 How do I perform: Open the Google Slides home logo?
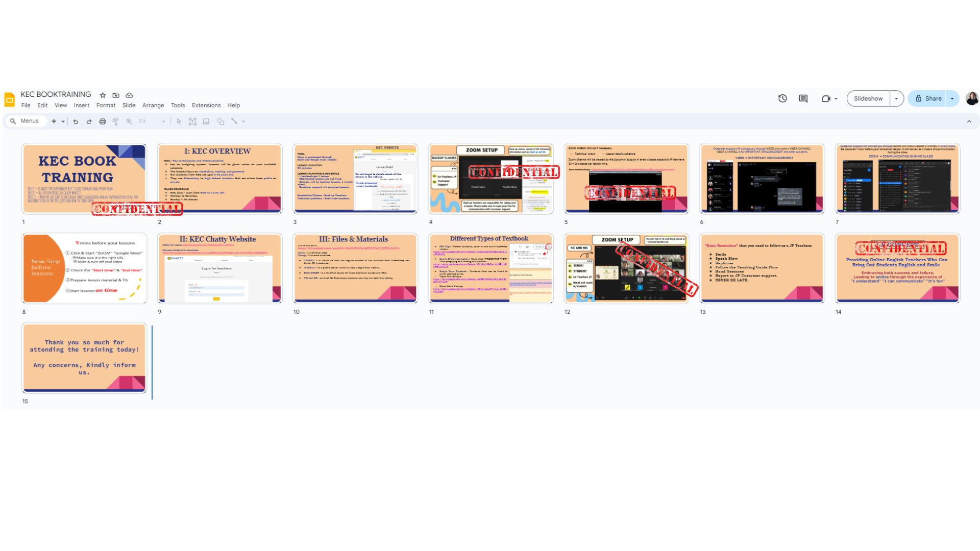pyautogui.click(x=10, y=99)
